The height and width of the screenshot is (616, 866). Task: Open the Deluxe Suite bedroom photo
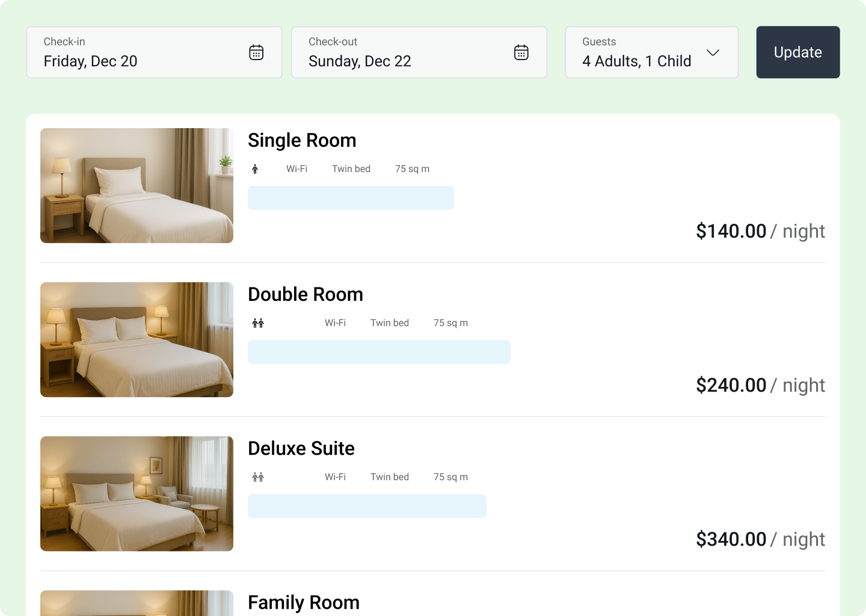137,493
